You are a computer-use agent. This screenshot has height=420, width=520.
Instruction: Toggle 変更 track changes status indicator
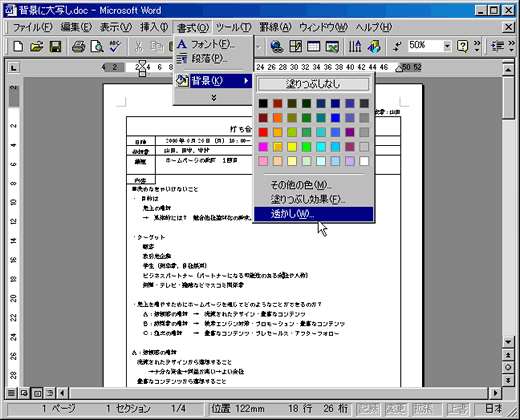point(396,409)
